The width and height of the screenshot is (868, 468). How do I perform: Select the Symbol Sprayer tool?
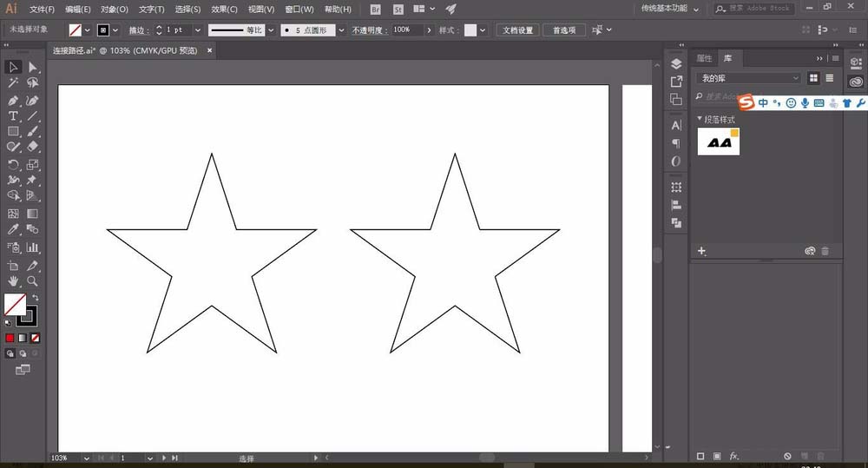(x=13, y=247)
